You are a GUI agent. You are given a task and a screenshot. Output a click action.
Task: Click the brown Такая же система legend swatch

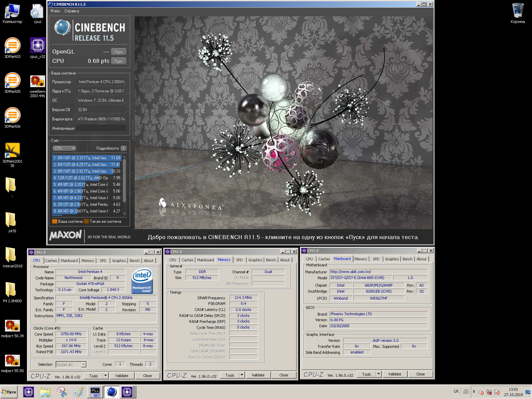pos(86,221)
